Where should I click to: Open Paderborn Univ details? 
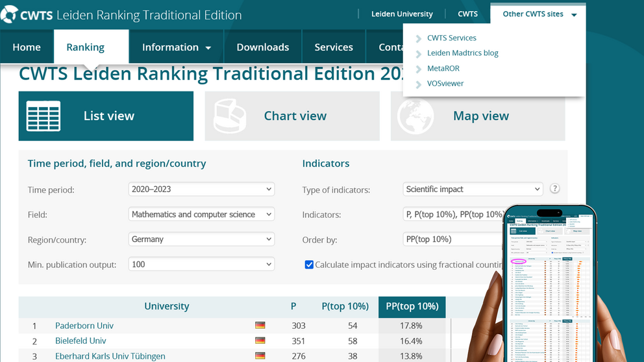click(84, 326)
